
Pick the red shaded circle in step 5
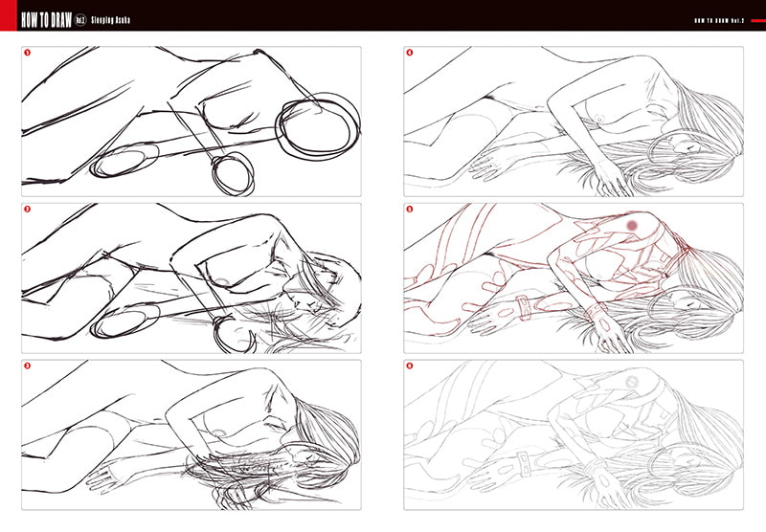coord(632,224)
